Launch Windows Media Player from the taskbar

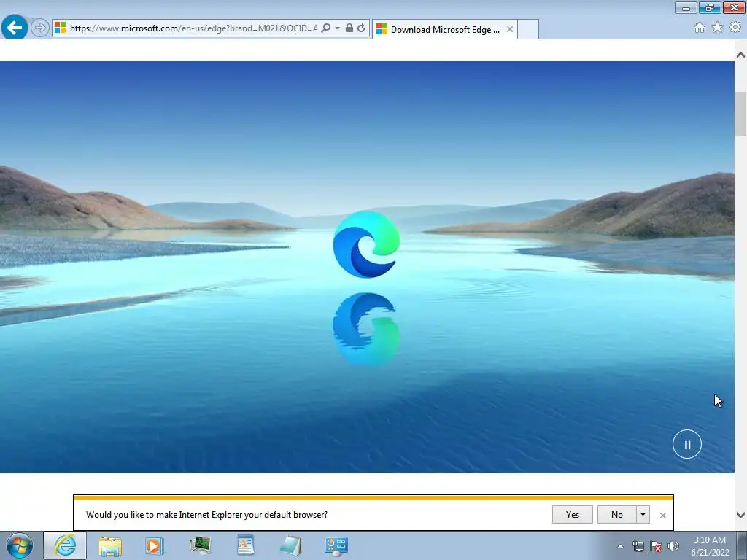point(155,545)
